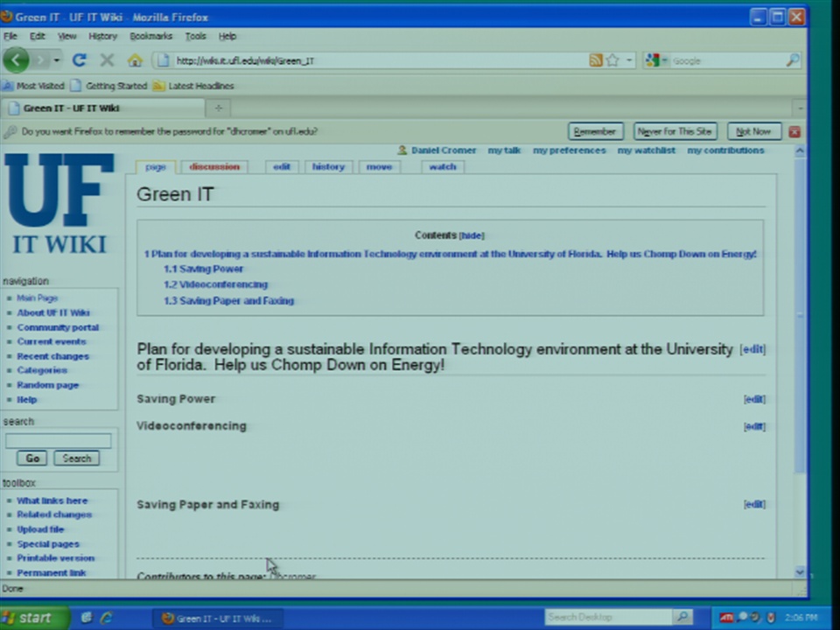Click the wiki watch tab
Viewport: 840px width, 630px height.
(x=443, y=166)
